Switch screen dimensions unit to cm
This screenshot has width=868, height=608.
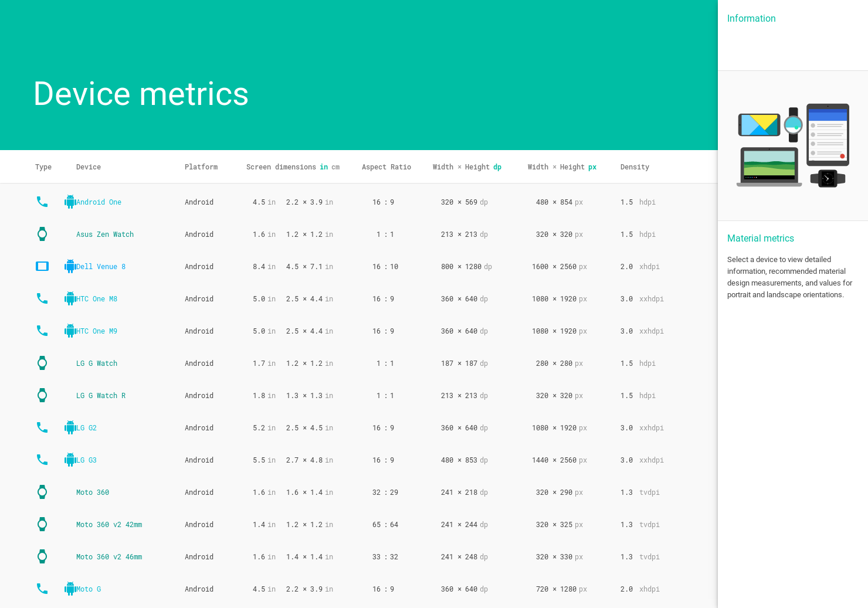click(335, 167)
